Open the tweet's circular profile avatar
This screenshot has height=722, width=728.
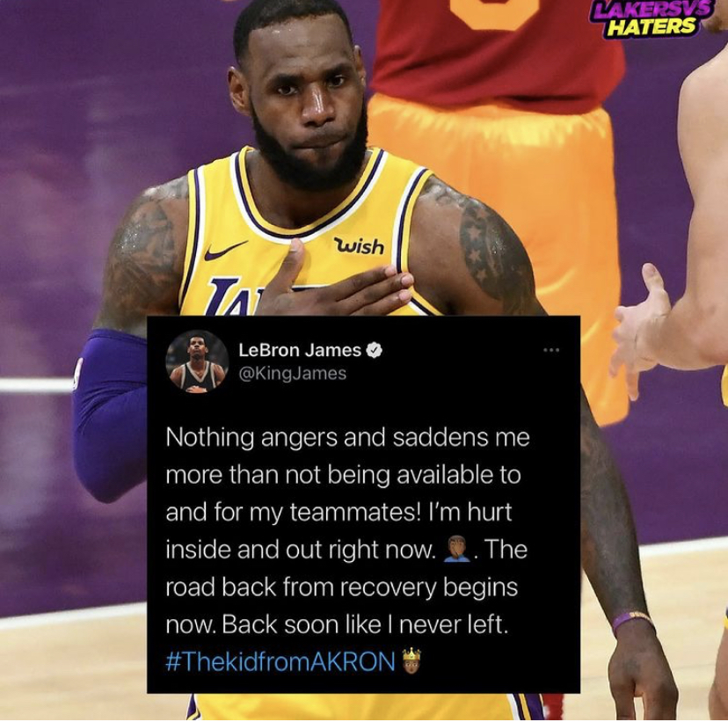197,362
